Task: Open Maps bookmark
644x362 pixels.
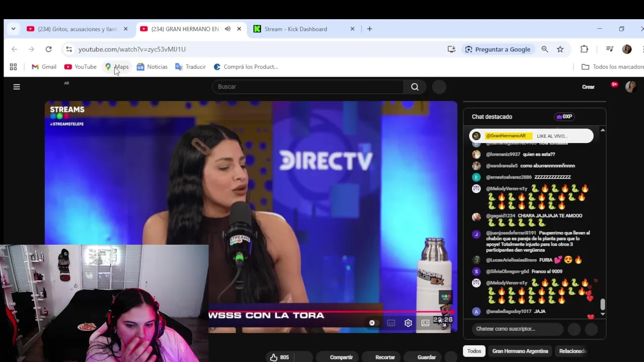Action: coord(117,67)
